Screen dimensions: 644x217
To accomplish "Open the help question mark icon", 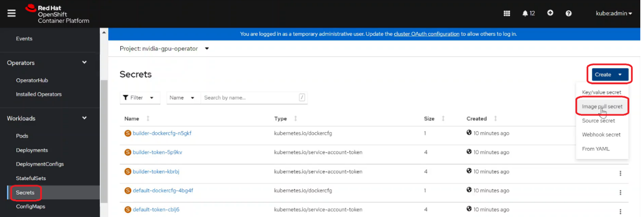I will 568,14.
